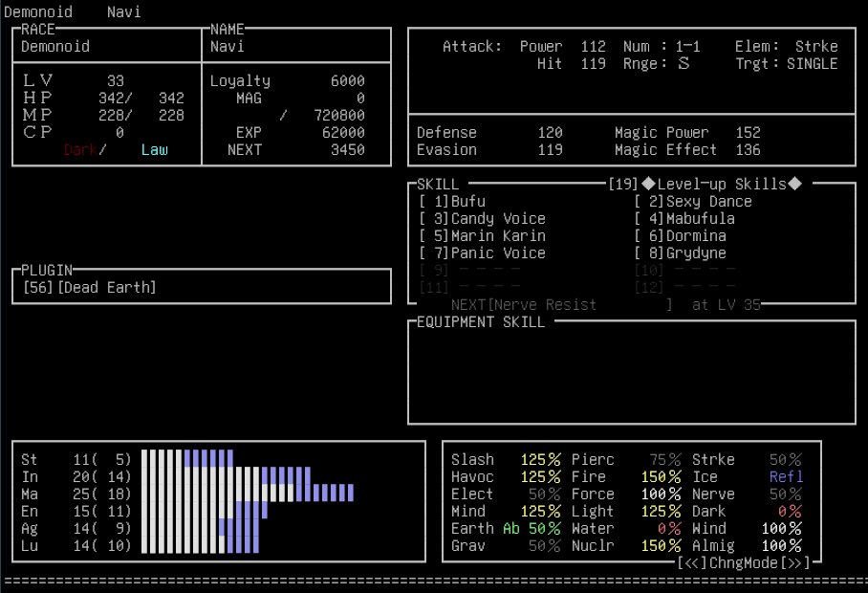Viewport: 868px width, 593px height.
Task: Click the Force resistance 100%
Action: pyautogui.click(x=661, y=494)
